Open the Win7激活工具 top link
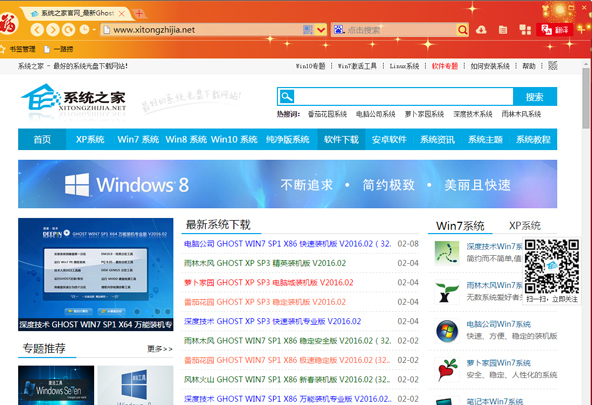 coord(357,66)
